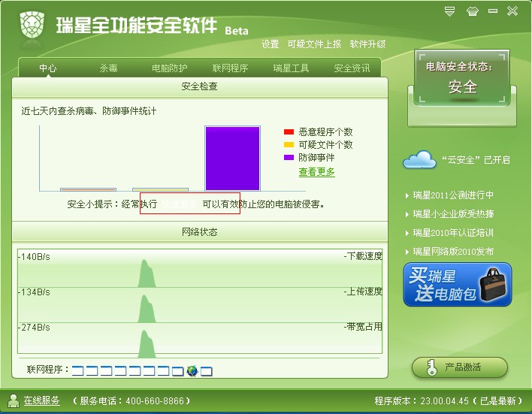Image resolution: width=532 pixels, height=414 pixels.
Task: Click the 产品激活 button
Action: click(x=460, y=367)
